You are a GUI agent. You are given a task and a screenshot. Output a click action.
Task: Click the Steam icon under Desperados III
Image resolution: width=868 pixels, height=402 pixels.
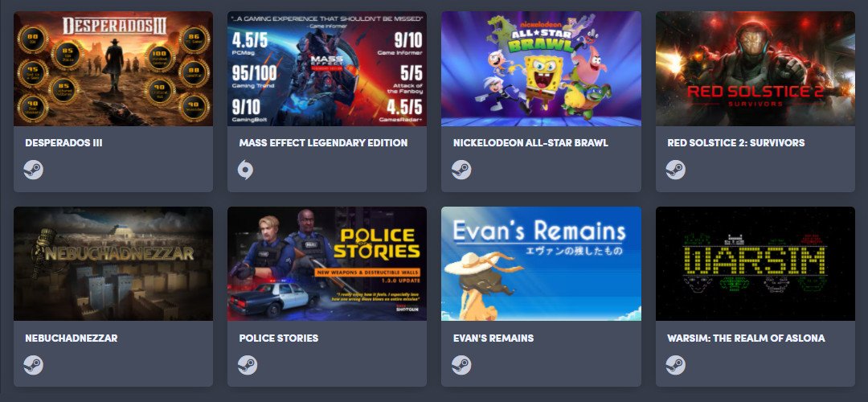tap(33, 170)
